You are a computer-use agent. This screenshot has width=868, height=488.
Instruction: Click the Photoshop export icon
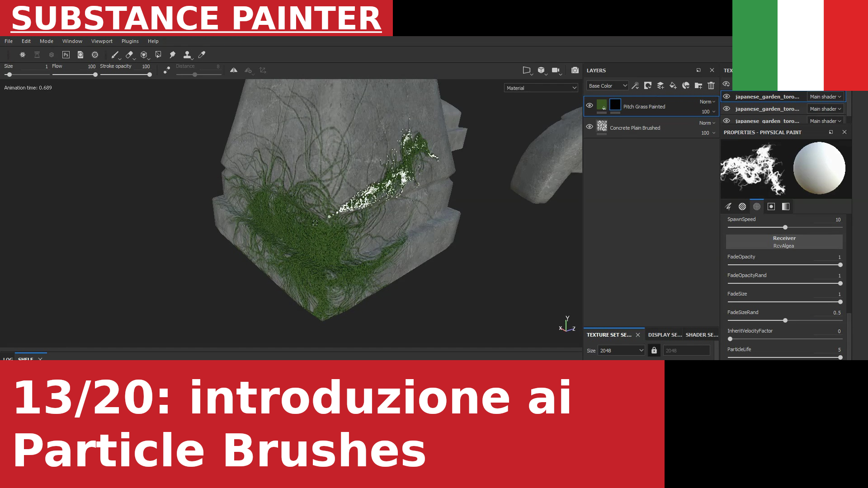pos(66,55)
